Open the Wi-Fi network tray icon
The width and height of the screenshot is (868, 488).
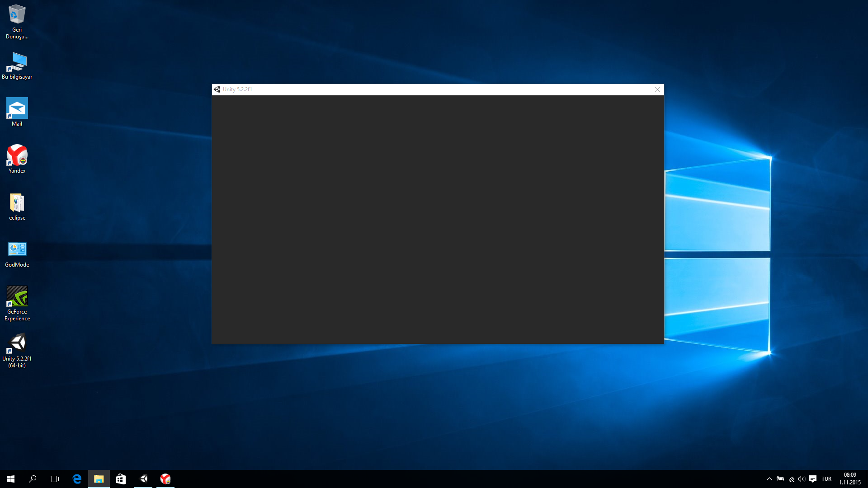tap(792, 479)
